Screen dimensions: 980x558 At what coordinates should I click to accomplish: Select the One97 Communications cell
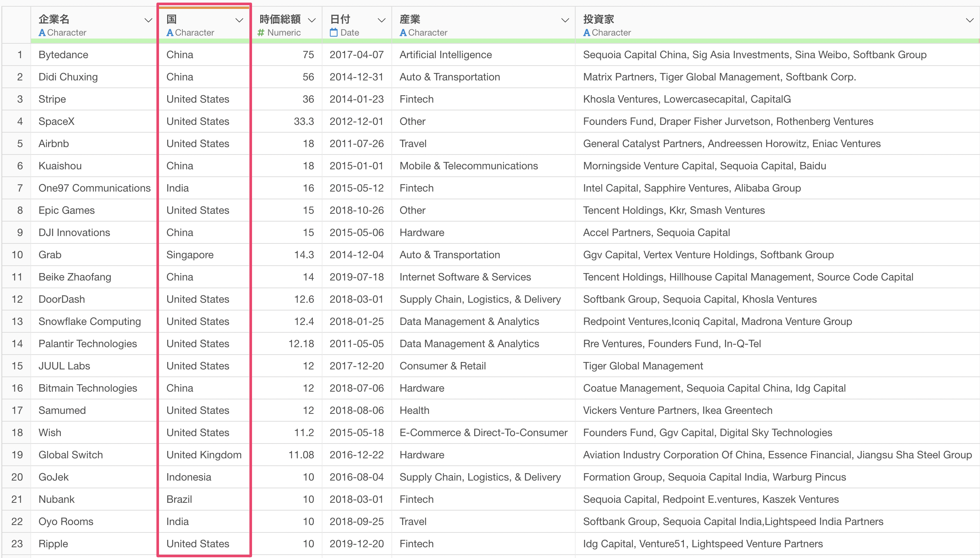coord(94,188)
